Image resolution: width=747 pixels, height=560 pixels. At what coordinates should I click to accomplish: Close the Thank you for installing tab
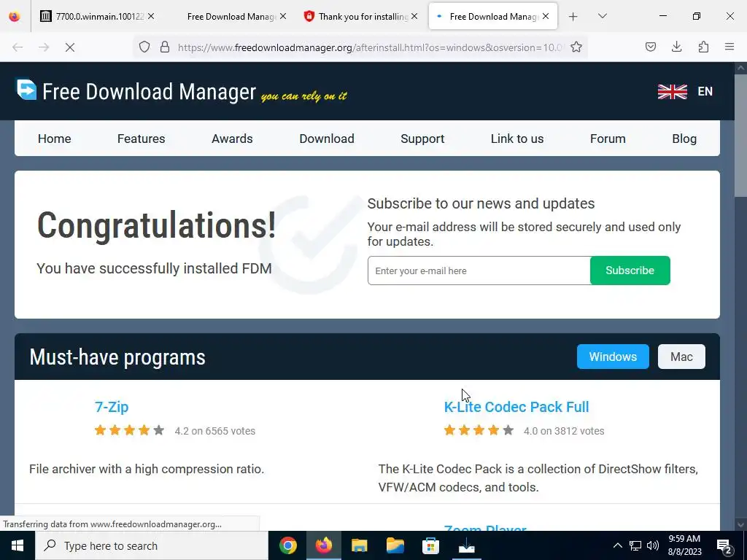414,16
